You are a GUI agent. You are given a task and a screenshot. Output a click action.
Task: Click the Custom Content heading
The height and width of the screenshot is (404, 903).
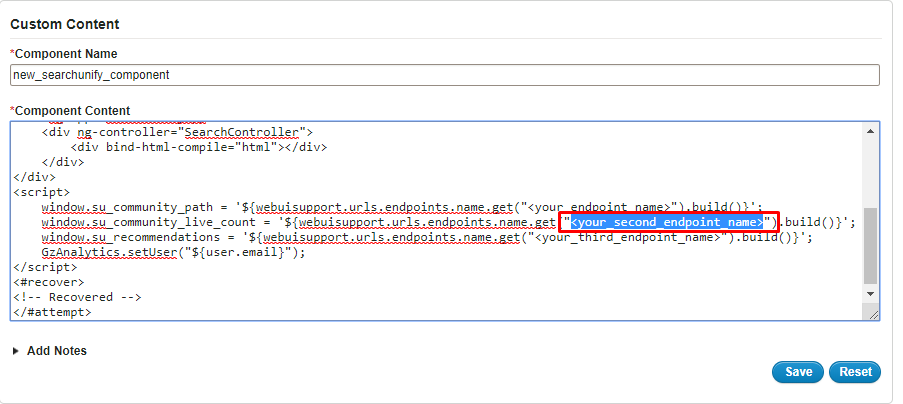click(65, 24)
